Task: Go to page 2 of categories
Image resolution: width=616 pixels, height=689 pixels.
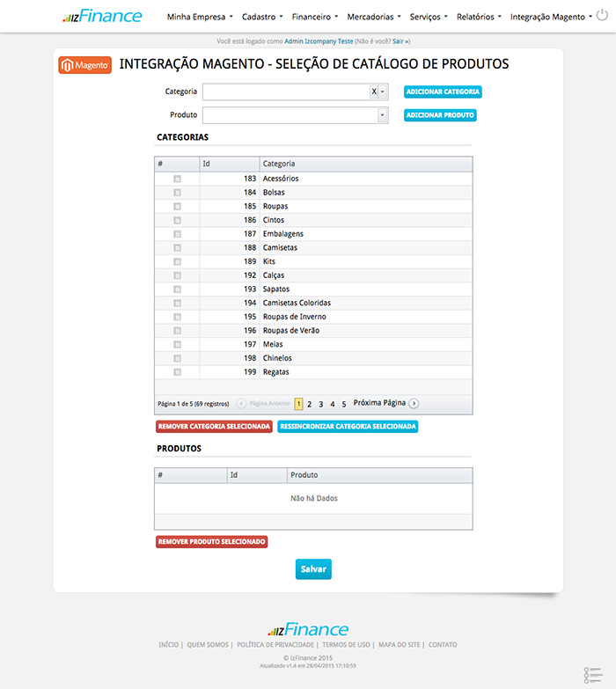Action: [x=309, y=404]
